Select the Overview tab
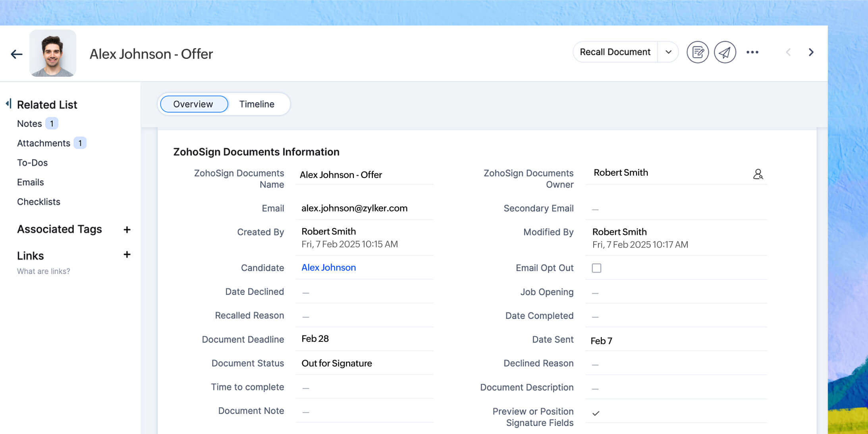This screenshot has width=868, height=434. [x=194, y=104]
